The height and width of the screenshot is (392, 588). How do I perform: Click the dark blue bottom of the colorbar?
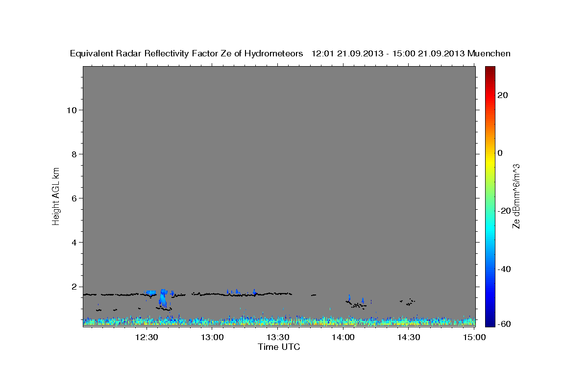[x=490, y=322]
